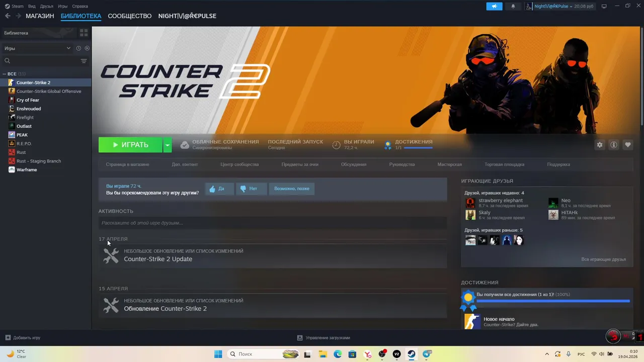
Task: Show game info with the info icon
Action: click(614, 145)
